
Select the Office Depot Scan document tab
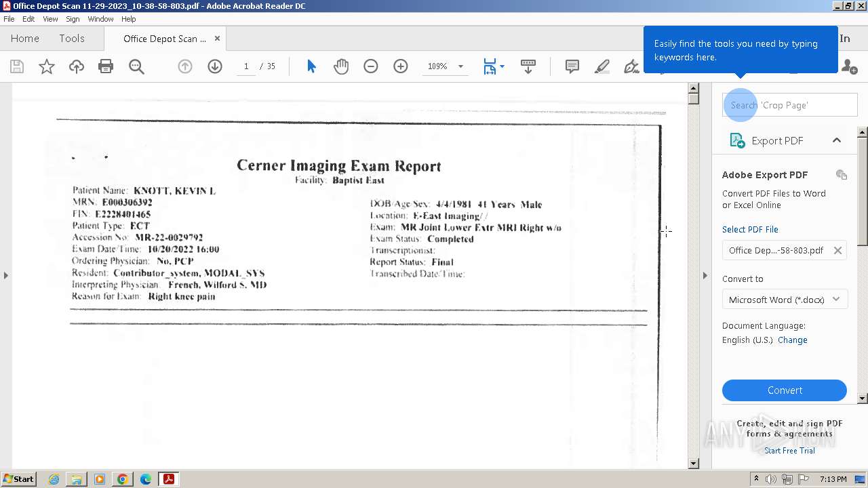pyautogui.click(x=165, y=39)
